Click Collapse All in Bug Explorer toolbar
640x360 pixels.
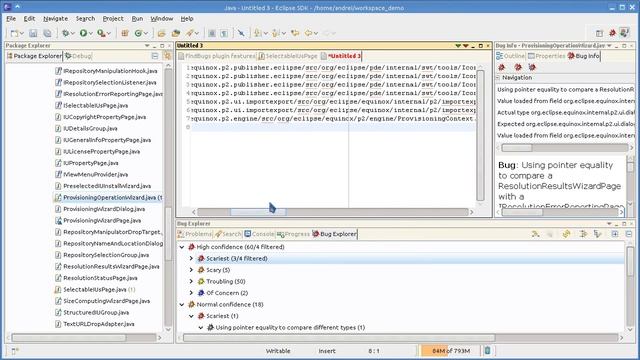(x=629, y=234)
